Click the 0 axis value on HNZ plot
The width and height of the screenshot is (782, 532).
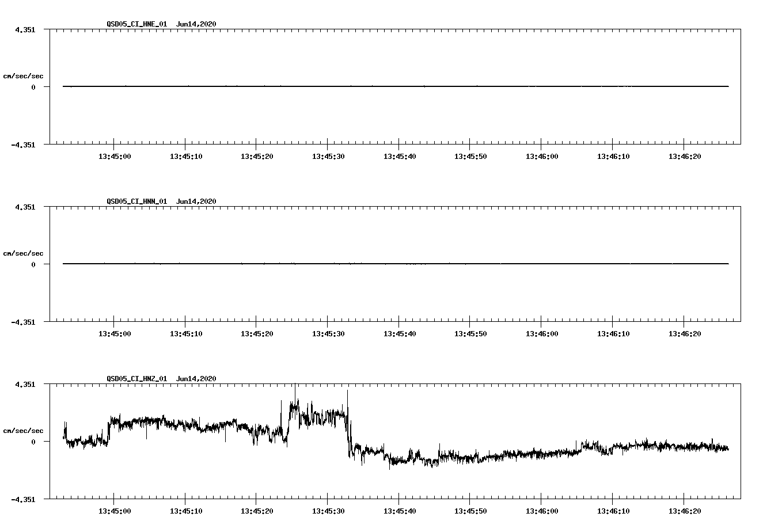33,442
